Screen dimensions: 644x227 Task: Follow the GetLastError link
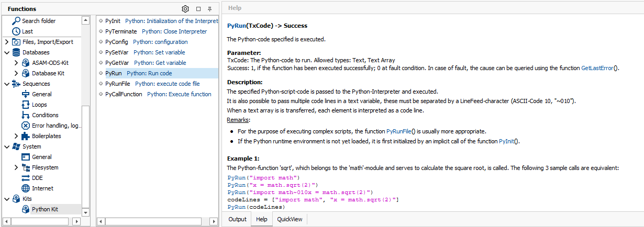(600, 68)
